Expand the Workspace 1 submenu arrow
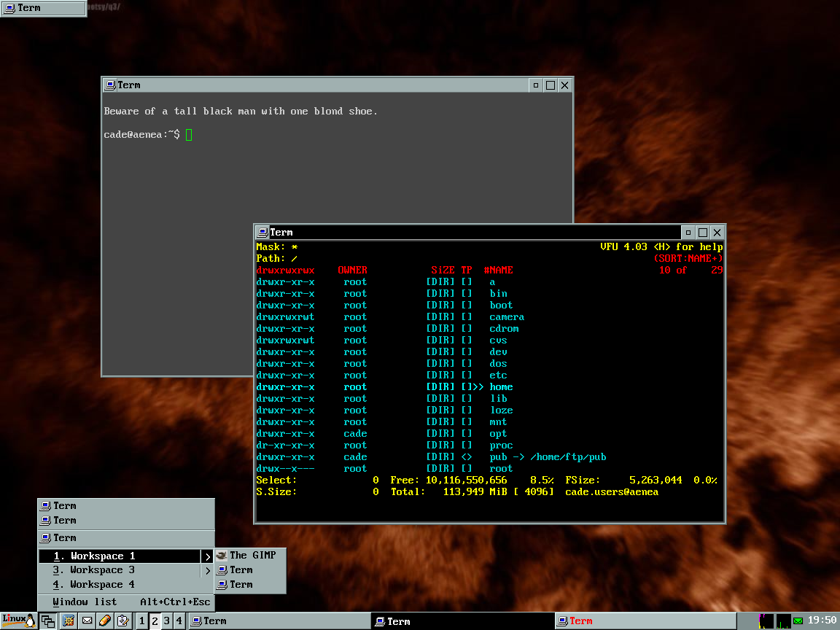The height and width of the screenshot is (630, 840). pos(208,556)
